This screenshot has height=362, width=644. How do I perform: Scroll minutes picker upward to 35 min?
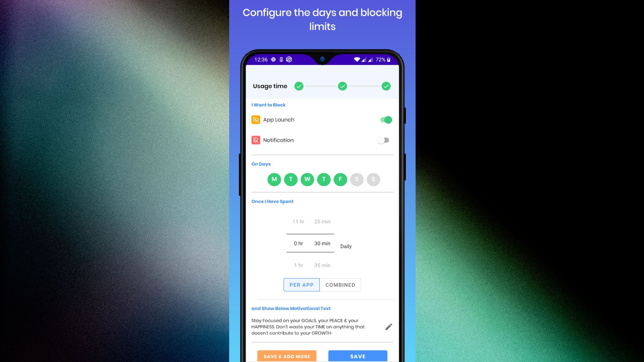click(x=322, y=265)
